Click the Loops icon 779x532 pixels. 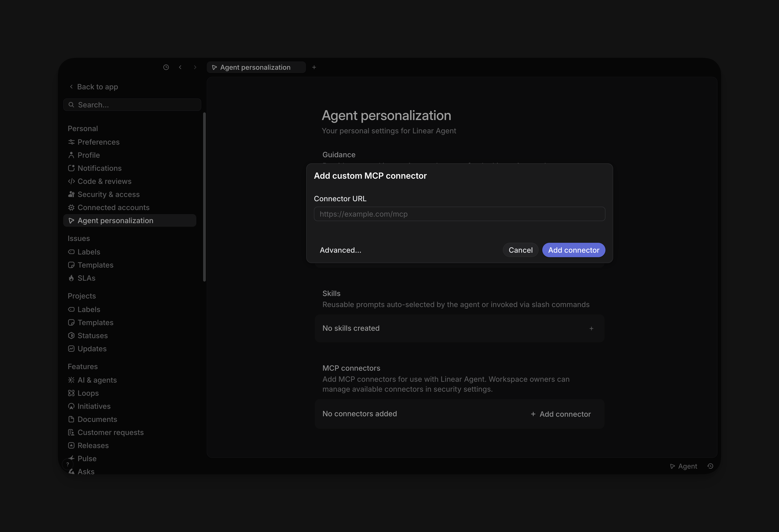pyautogui.click(x=71, y=393)
